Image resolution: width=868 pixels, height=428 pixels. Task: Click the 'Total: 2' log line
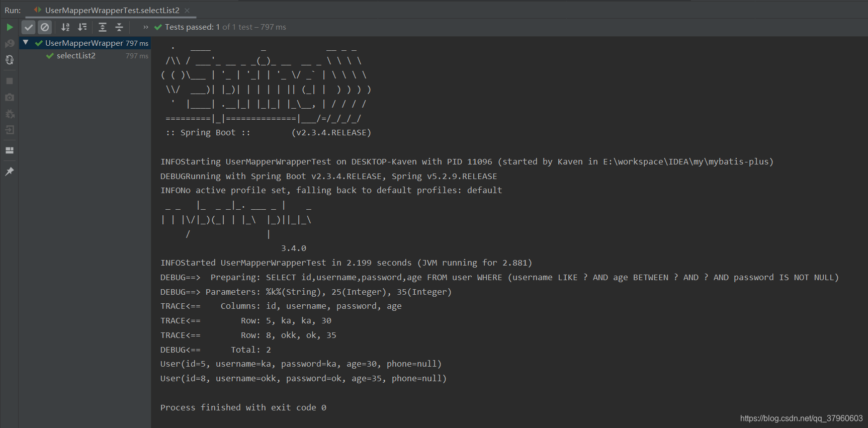coord(216,350)
